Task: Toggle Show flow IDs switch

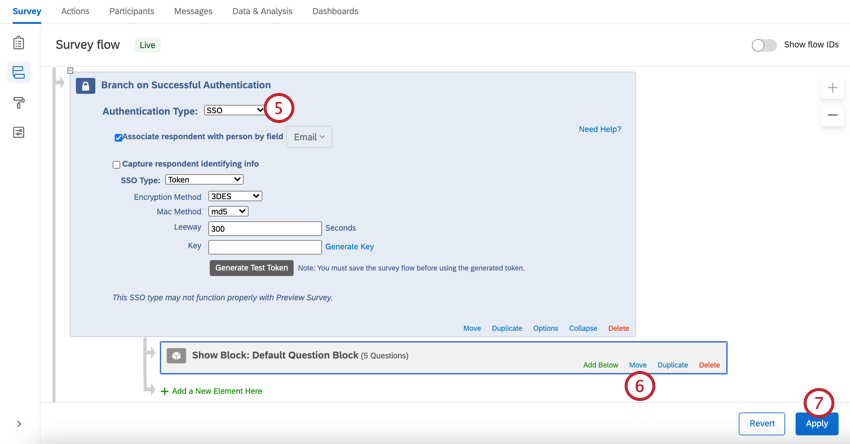Action: coord(764,45)
